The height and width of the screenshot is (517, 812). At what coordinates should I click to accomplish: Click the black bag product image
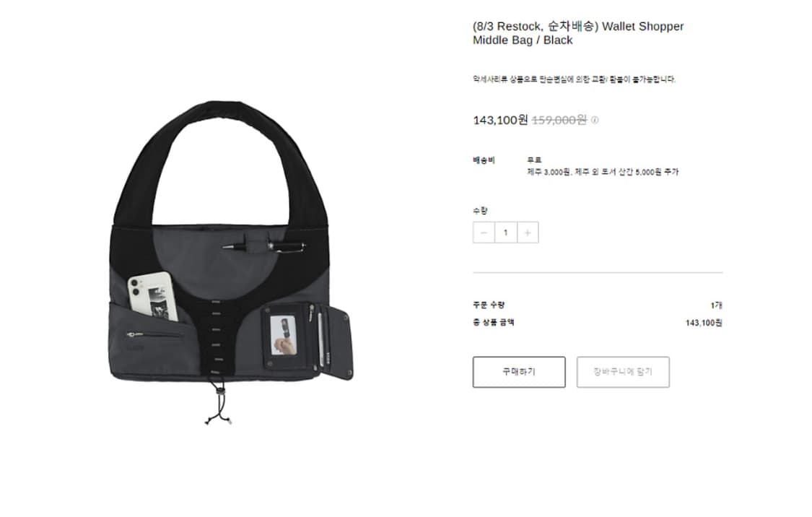click(231, 263)
